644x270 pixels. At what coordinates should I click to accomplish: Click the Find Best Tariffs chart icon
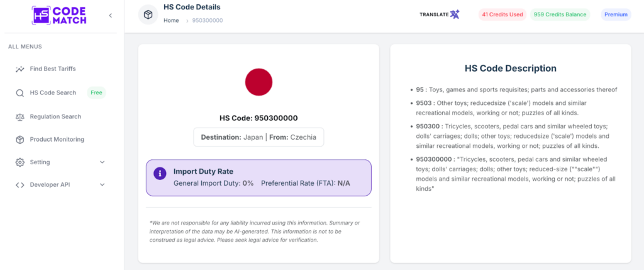point(20,69)
